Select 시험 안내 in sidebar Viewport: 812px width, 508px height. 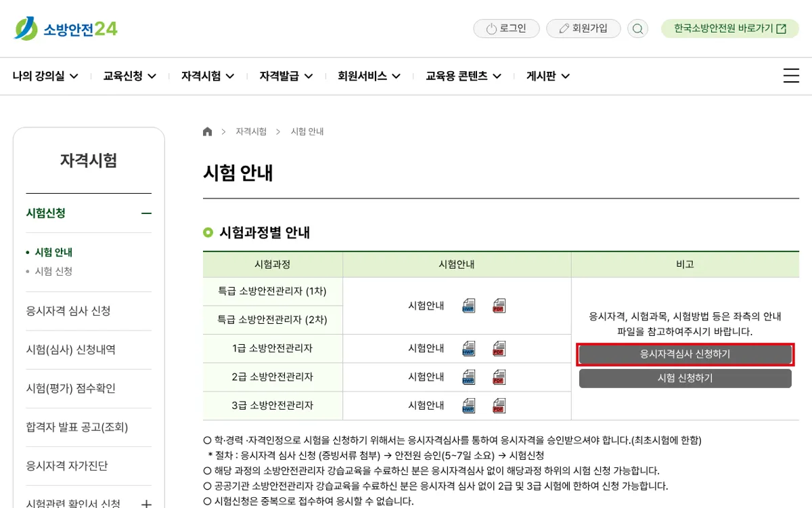click(53, 252)
